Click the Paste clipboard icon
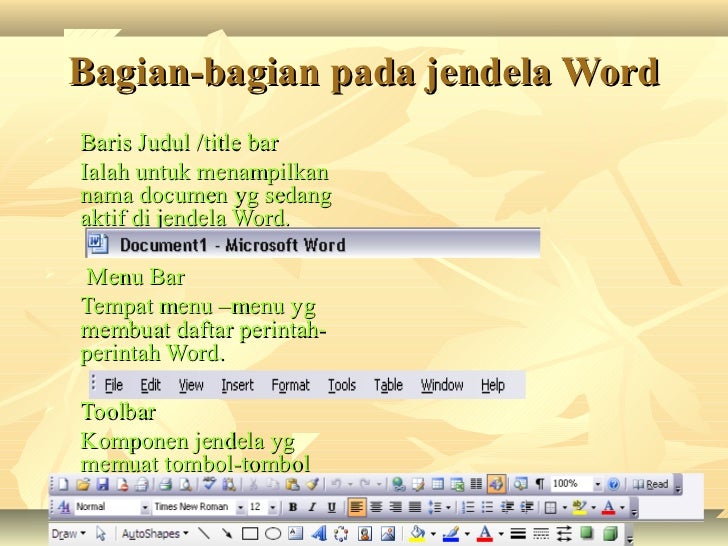The width and height of the screenshot is (728, 546). click(x=292, y=485)
